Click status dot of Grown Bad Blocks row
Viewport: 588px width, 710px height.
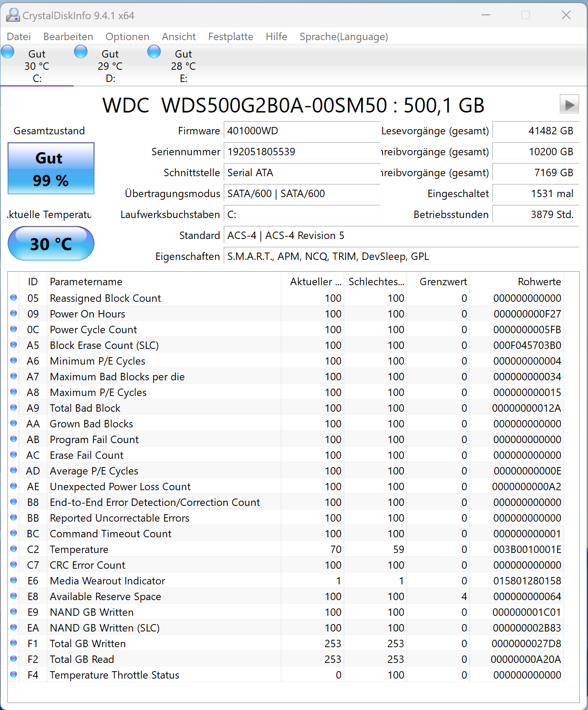tap(14, 423)
